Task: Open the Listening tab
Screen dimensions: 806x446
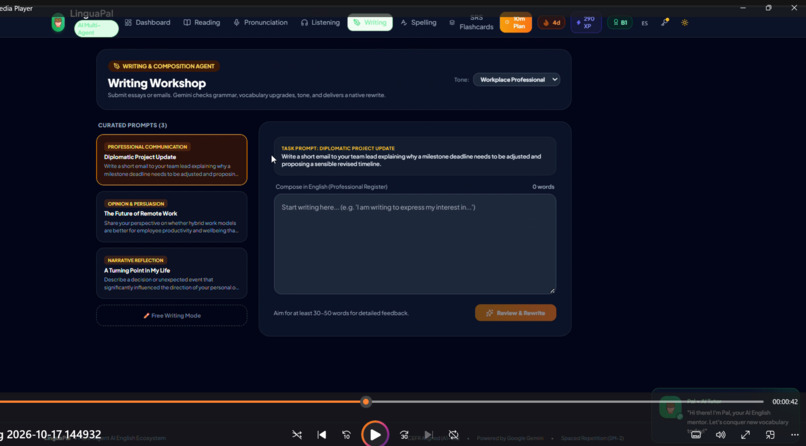Action: [x=320, y=23]
